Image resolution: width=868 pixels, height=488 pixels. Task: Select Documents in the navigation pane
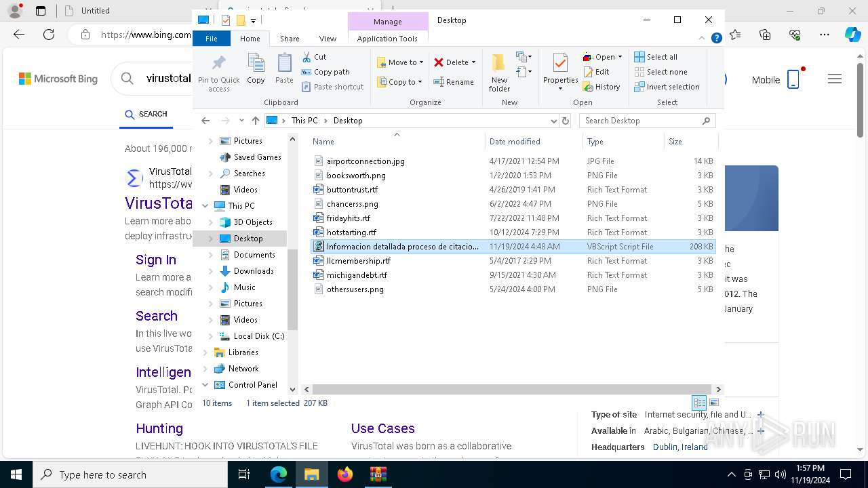point(254,255)
